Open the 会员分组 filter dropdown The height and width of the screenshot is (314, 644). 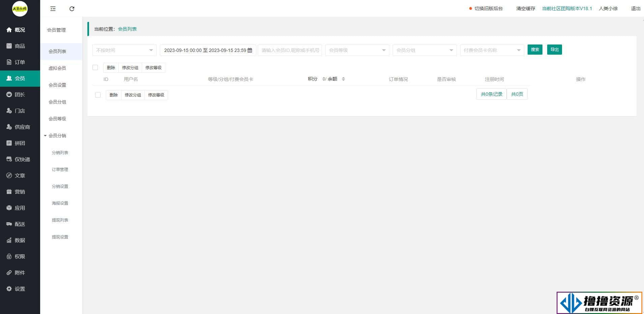(425, 50)
